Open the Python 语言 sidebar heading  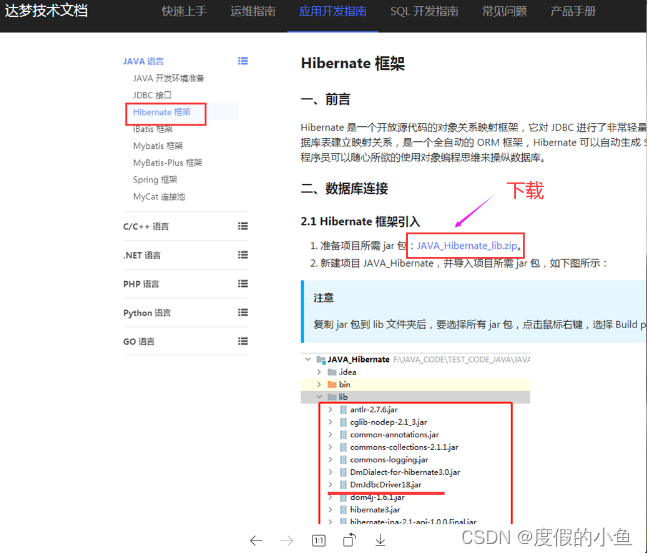click(x=147, y=313)
